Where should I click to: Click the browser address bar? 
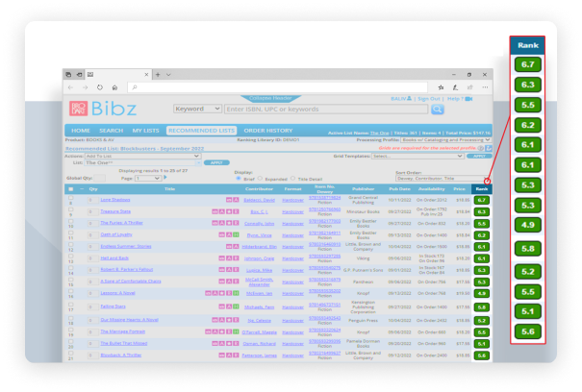[x=277, y=87]
